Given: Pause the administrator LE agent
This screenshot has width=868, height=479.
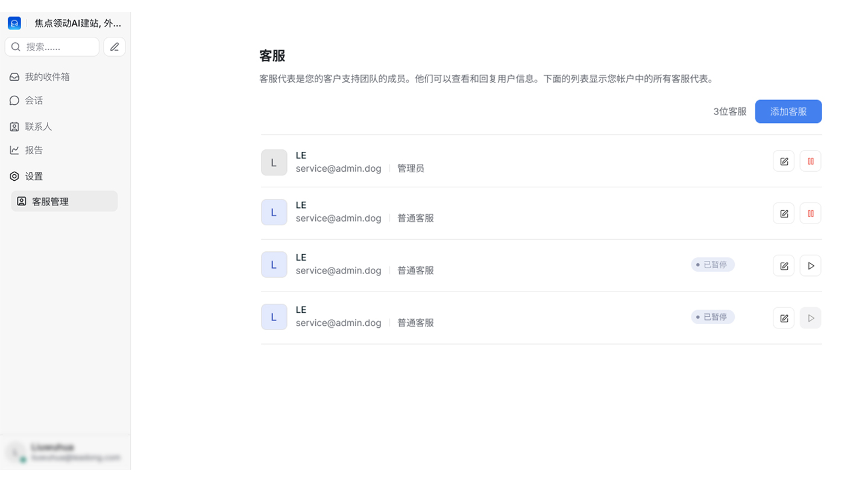Looking at the screenshot, I should pos(811,161).
